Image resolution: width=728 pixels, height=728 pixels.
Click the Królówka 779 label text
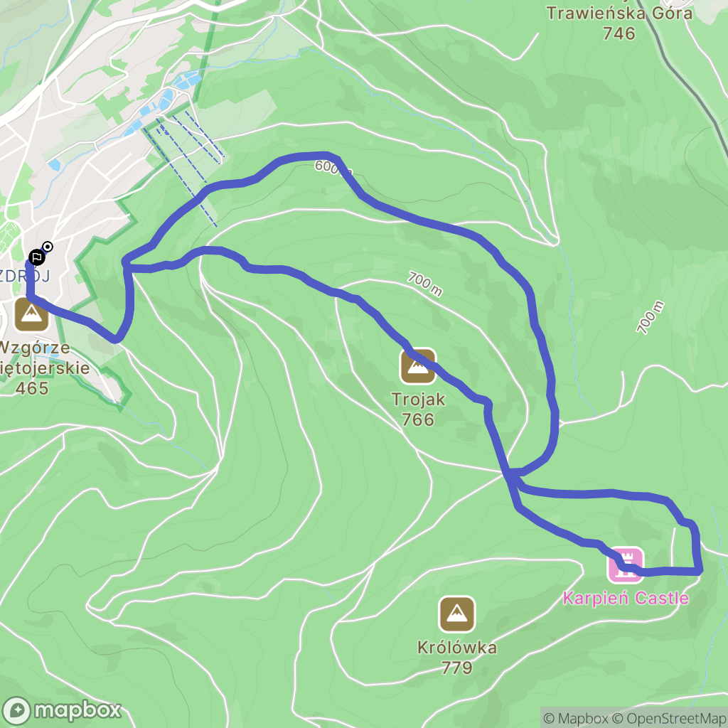(x=457, y=657)
